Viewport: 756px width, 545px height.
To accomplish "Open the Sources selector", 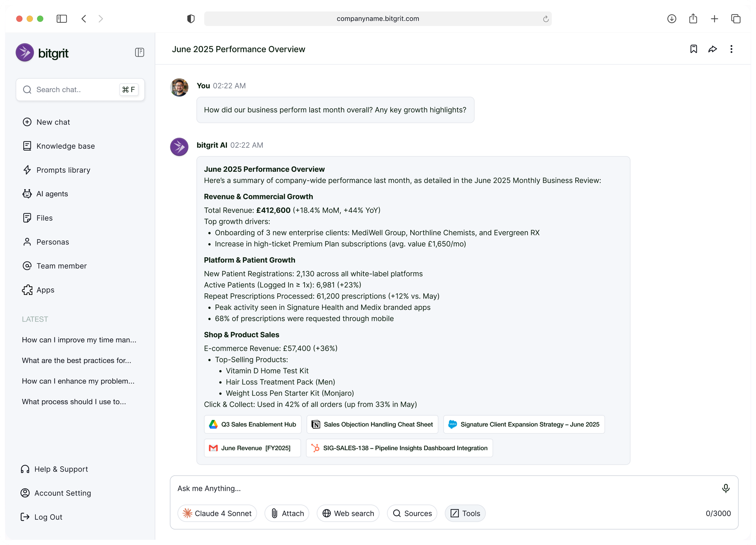I will 412,513.
